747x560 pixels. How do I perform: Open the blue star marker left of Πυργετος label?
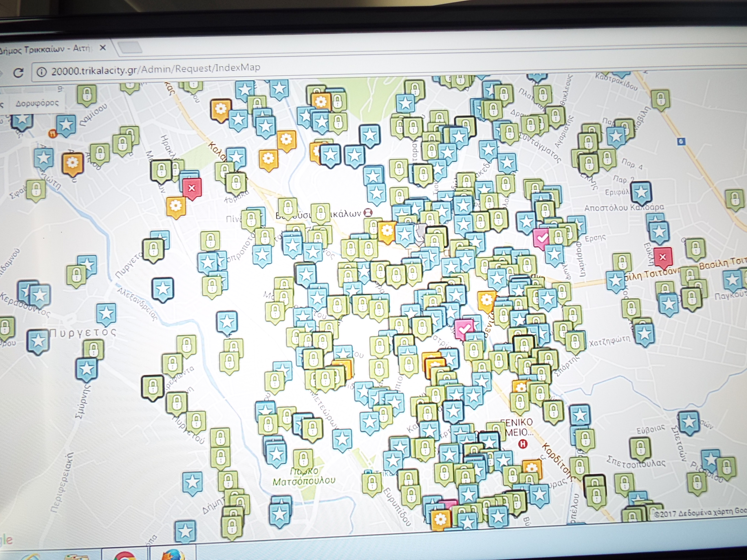(38, 342)
